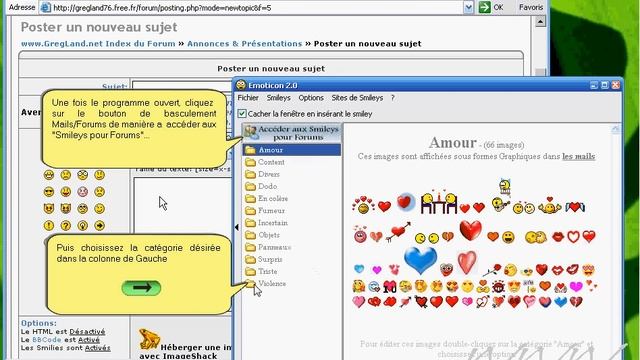640x360 pixels.
Task: Click the 'les mails' link
Action: (x=578, y=156)
